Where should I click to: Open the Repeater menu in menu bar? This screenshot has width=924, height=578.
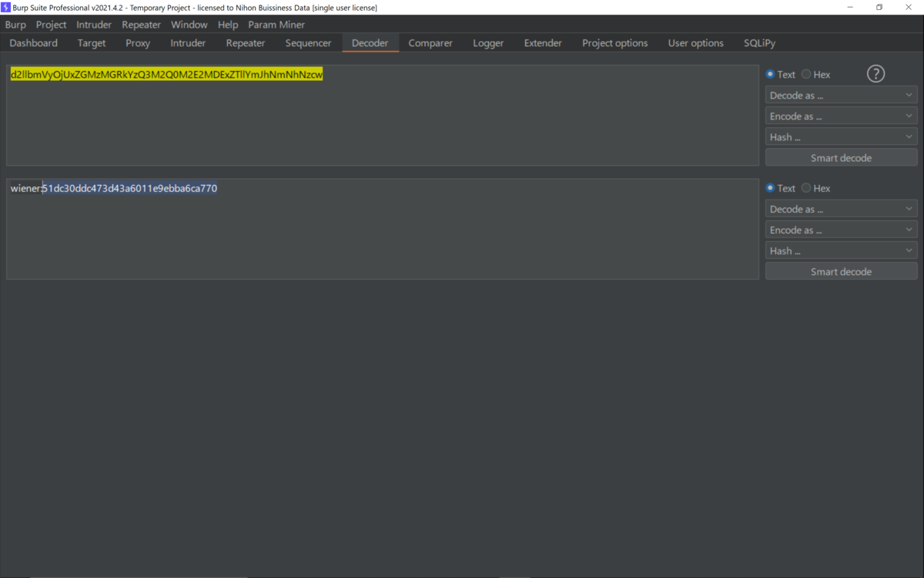141,25
